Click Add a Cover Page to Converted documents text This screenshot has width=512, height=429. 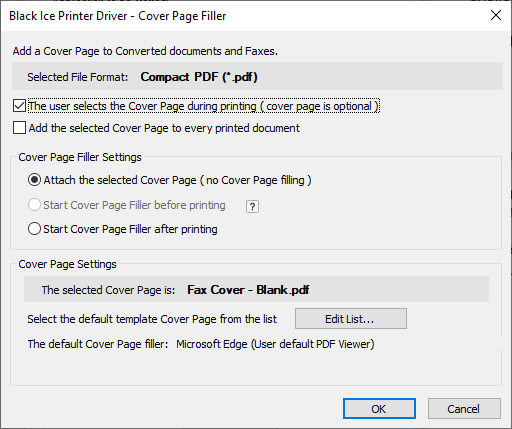[x=145, y=51]
